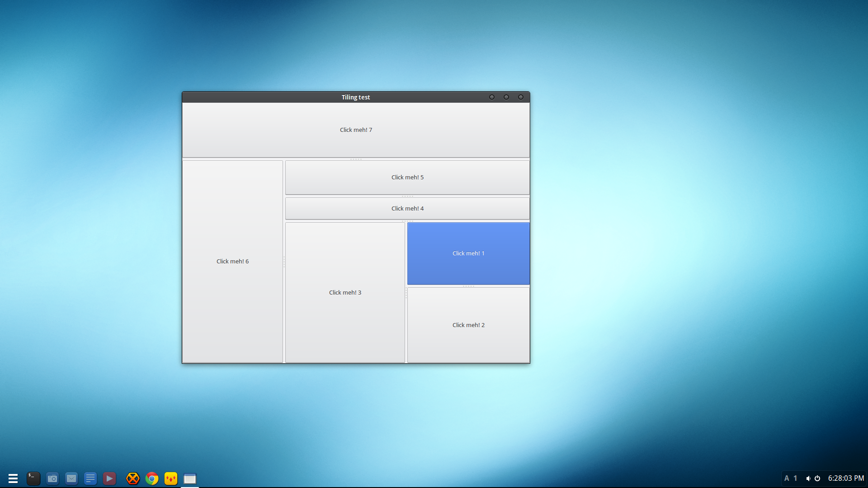The image size is (868, 488).
Task: Open the hamburger menu in the taskbar
Action: pyautogui.click(x=13, y=479)
